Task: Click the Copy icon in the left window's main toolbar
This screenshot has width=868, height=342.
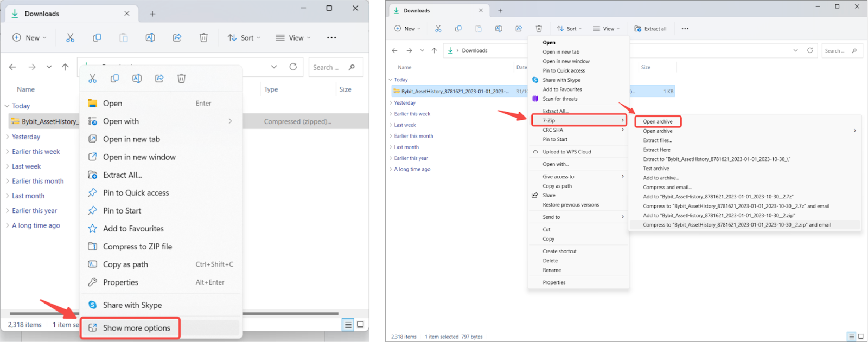Action: click(97, 38)
